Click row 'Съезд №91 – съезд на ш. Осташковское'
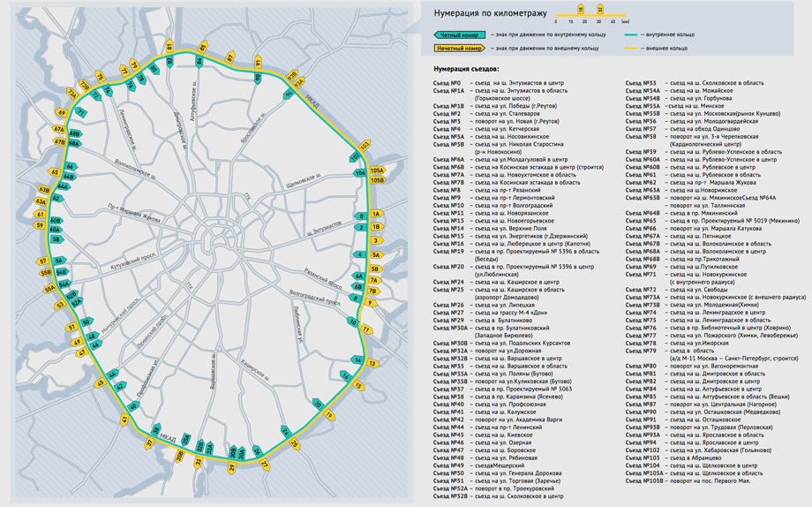This screenshot has width=812, height=507. pyautogui.click(x=683, y=420)
